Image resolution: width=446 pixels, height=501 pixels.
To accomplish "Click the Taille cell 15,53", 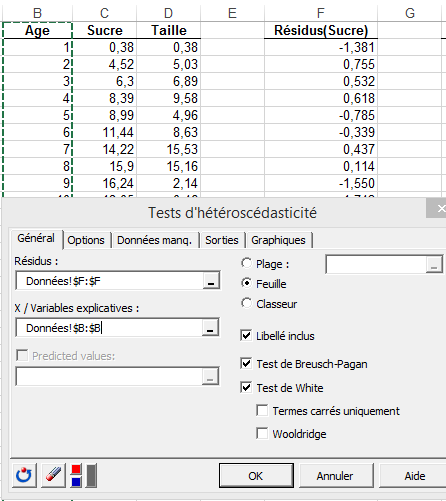I will tap(169, 149).
